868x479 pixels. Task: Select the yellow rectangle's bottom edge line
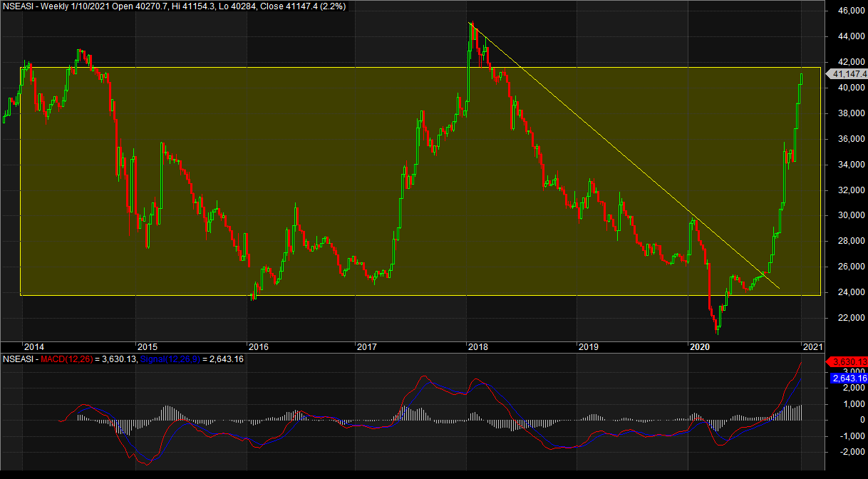(x=428, y=295)
